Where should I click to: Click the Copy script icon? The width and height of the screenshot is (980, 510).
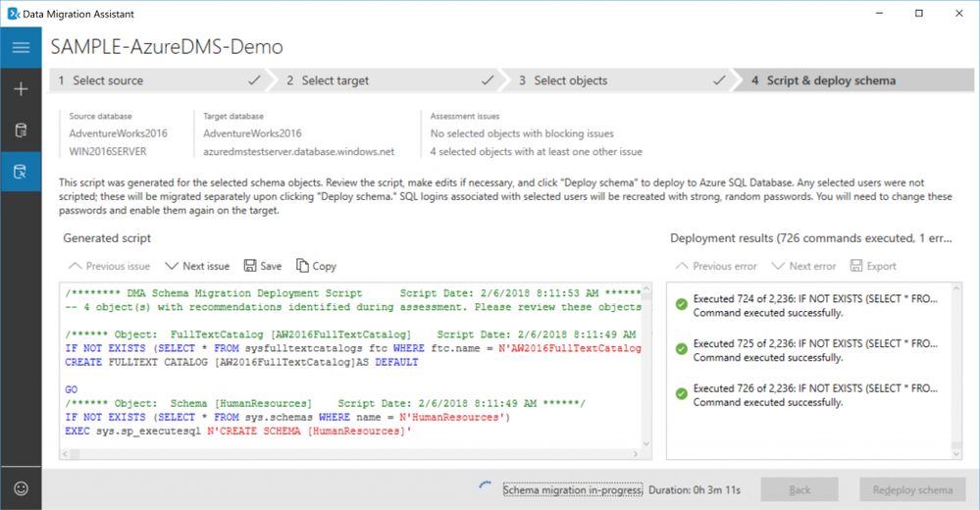302,266
